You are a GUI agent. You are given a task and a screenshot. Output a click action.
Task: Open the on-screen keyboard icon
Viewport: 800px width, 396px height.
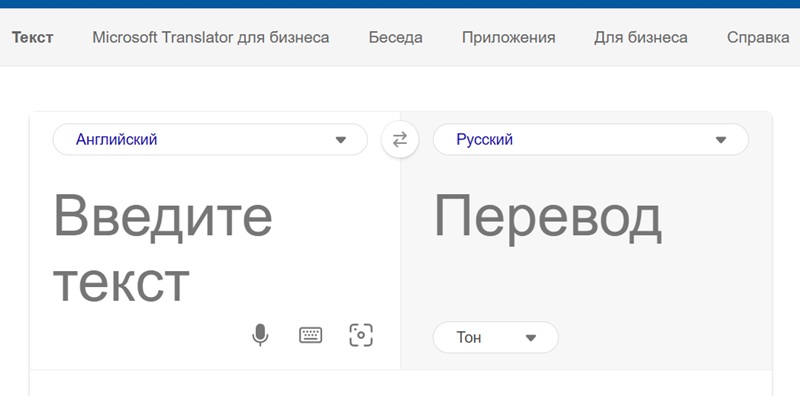(x=310, y=335)
